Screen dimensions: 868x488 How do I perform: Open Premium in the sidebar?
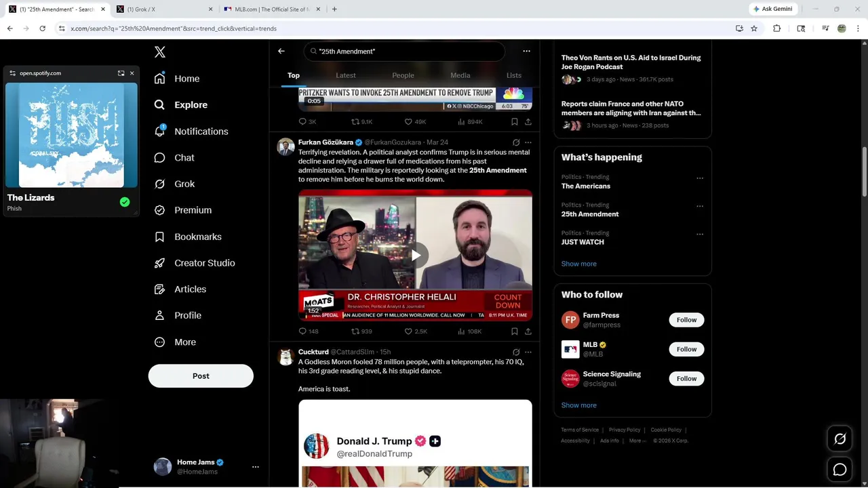pos(183,210)
